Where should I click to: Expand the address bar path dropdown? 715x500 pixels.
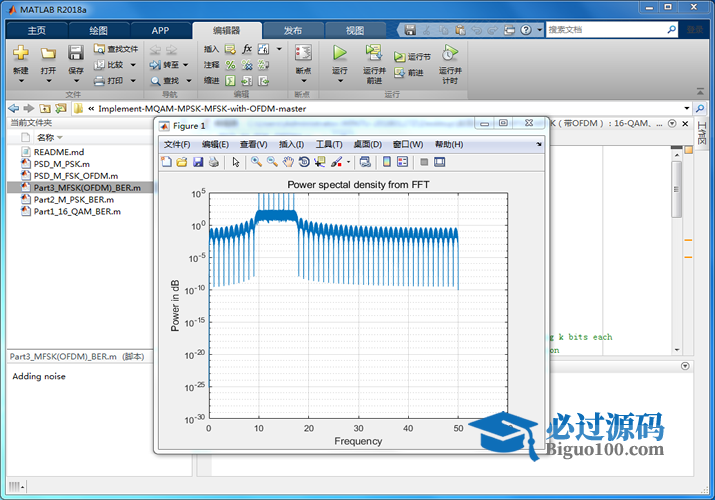click(x=686, y=108)
